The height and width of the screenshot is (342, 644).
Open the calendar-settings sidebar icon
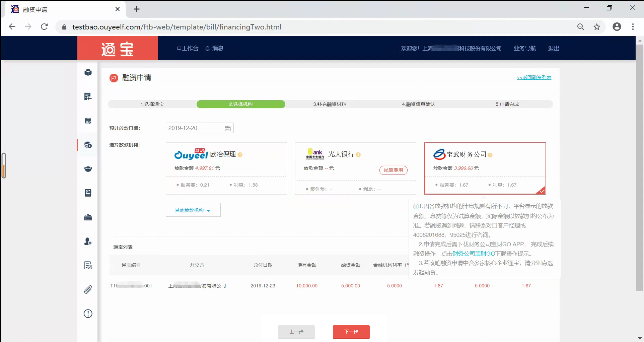tap(88, 121)
